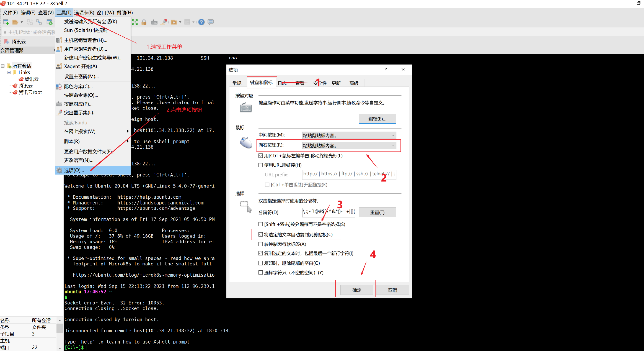
Task: Enable the 复印时，删除尾部的空白(O) checkbox
Action: click(x=261, y=263)
